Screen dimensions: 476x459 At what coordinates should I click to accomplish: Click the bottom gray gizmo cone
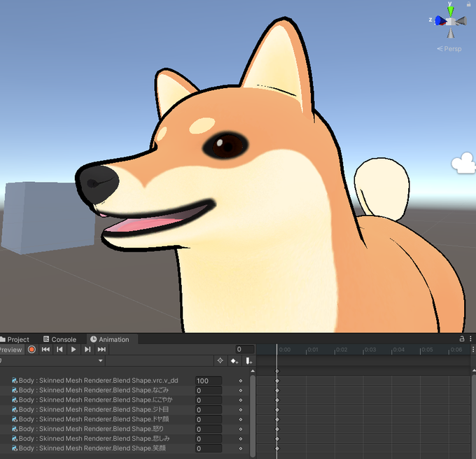pos(451,33)
